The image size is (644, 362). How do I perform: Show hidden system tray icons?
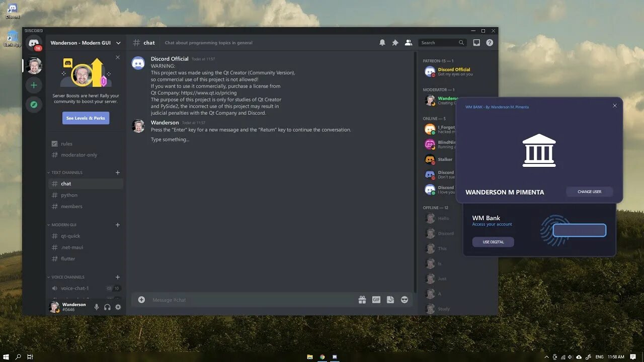546,356
